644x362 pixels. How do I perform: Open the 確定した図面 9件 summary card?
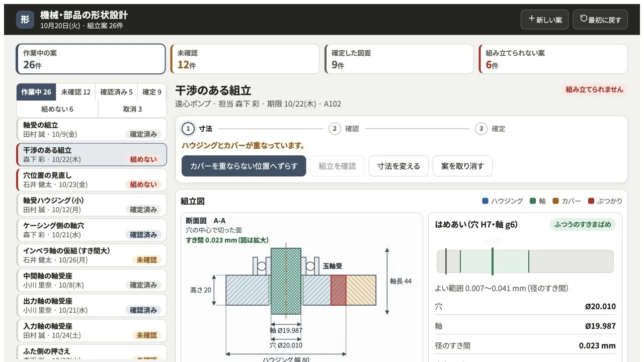[x=398, y=59]
